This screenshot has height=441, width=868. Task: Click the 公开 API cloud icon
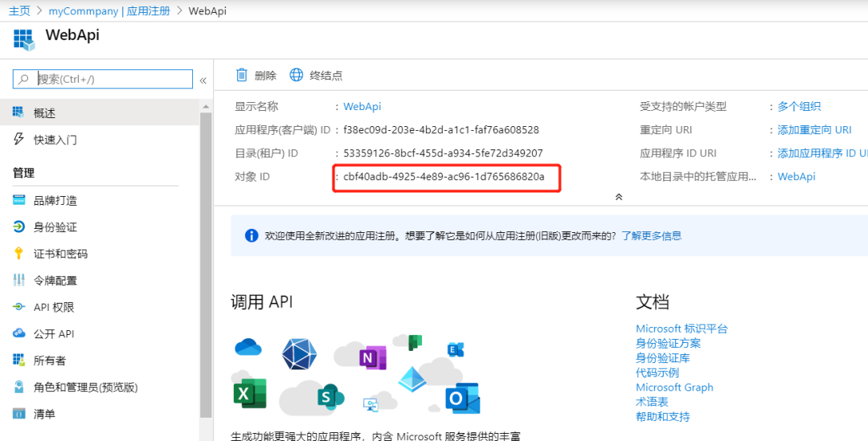(18, 333)
